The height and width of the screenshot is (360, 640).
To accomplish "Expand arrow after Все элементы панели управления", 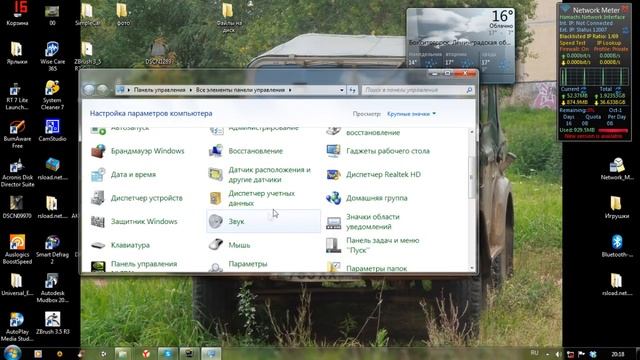I will [x=290, y=90].
